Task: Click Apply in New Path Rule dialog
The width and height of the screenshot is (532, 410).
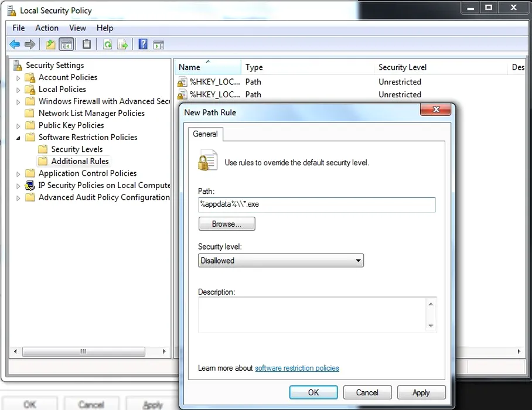Action: click(x=421, y=392)
